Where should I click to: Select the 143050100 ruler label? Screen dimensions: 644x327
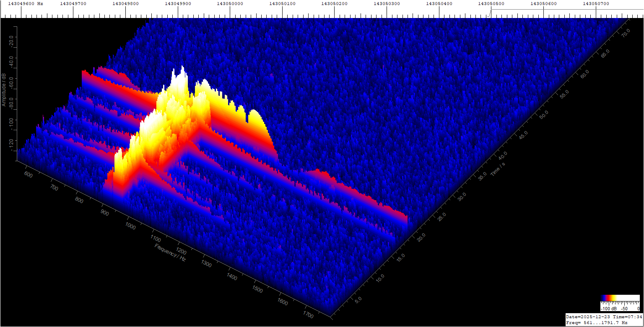pyautogui.click(x=282, y=3)
